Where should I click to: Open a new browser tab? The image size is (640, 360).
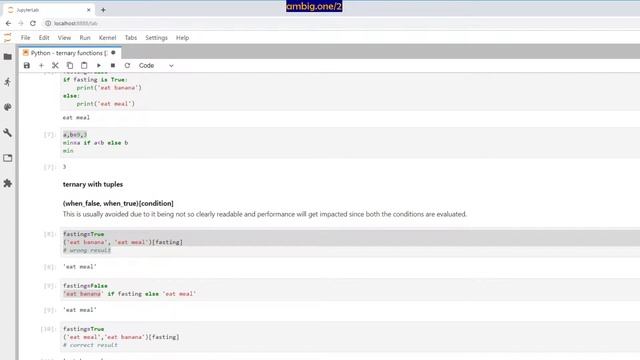click(x=103, y=10)
